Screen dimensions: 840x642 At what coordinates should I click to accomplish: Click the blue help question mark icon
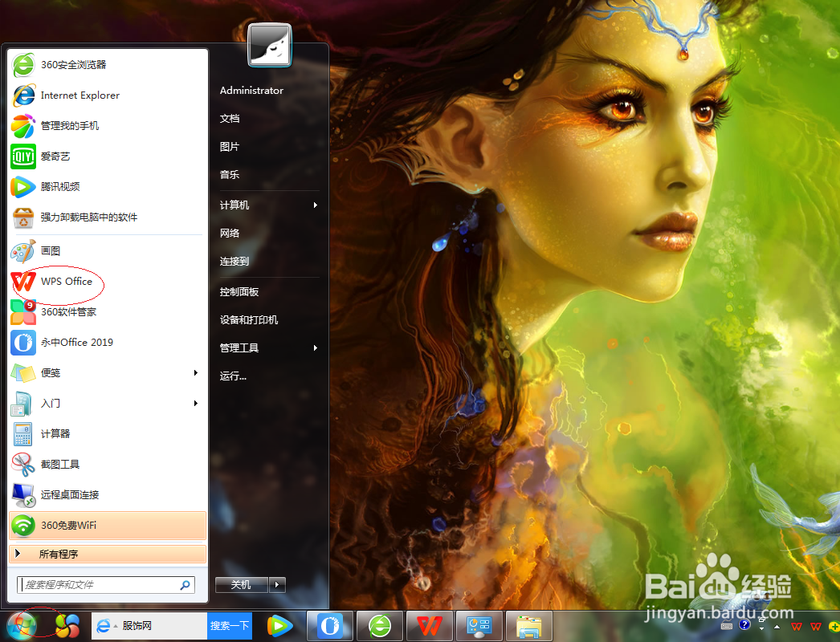[744, 625]
